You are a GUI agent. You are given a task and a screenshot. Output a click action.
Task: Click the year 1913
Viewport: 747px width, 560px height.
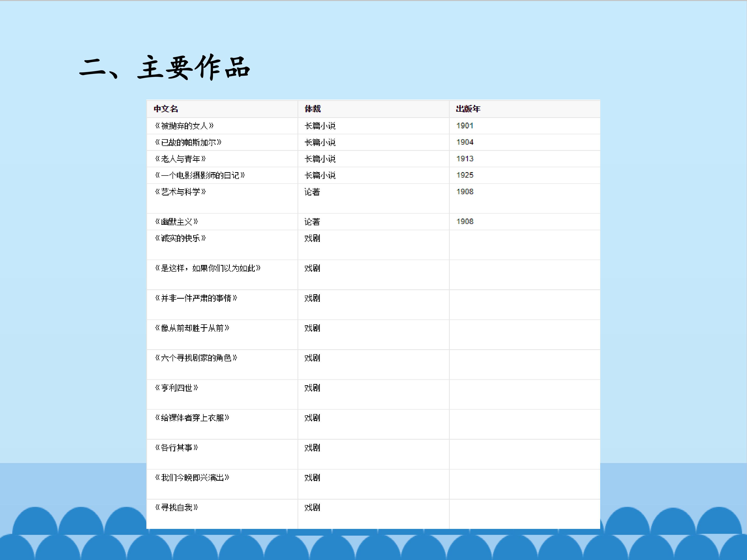(465, 159)
